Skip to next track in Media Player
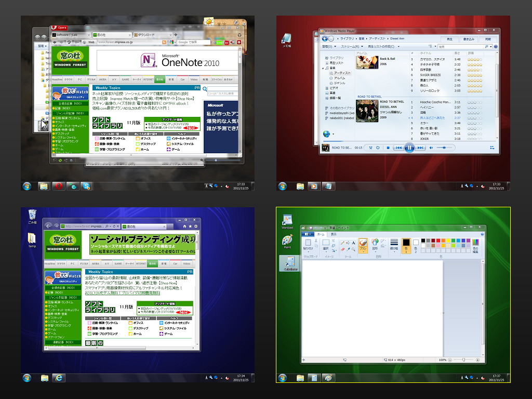This screenshot has height=399, width=532. (420, 148)
